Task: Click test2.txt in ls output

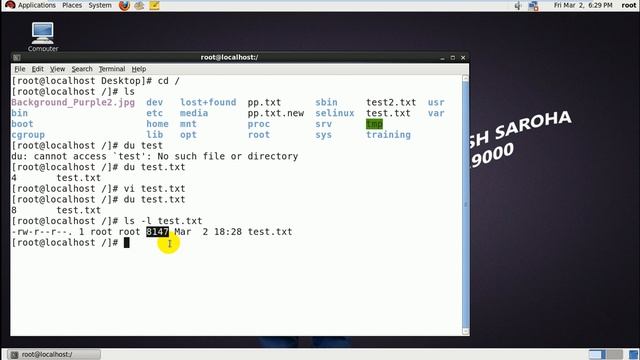Action: pos(391,102)
